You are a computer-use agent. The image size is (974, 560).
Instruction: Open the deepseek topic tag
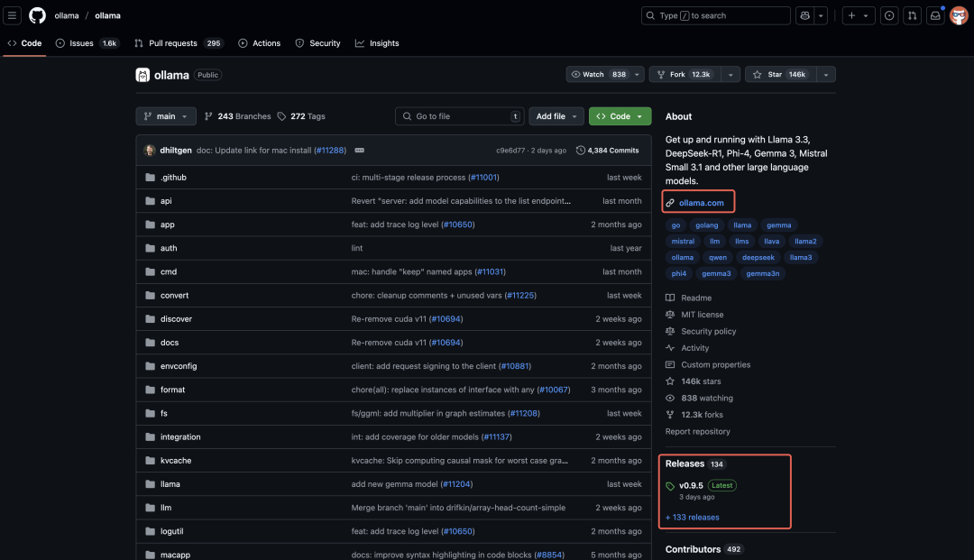click(x=758, y=258)
